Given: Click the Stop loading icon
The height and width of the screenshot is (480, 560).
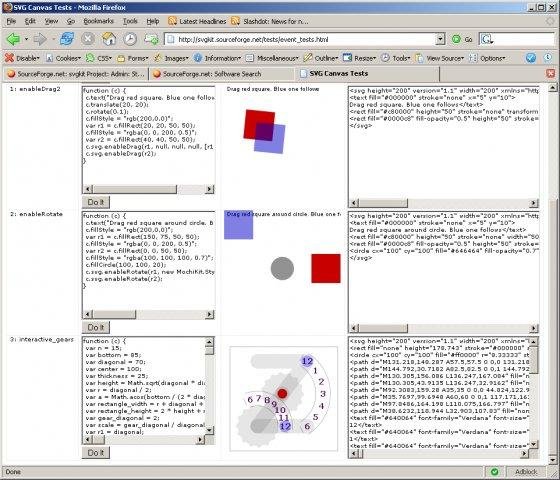Looking at the screenshot, I should point(88,39).
